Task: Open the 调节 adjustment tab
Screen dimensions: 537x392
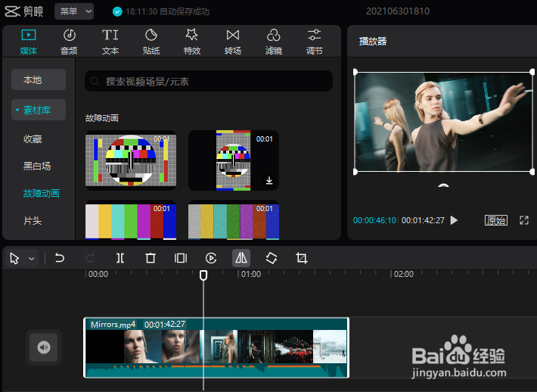Action: (x=315, y=42)
